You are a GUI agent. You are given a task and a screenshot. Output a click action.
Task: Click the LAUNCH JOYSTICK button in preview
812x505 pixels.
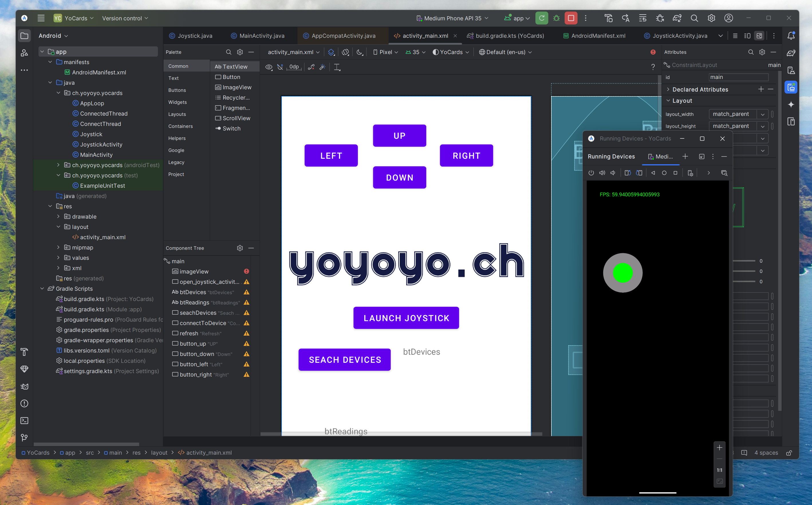coord(406,318)
